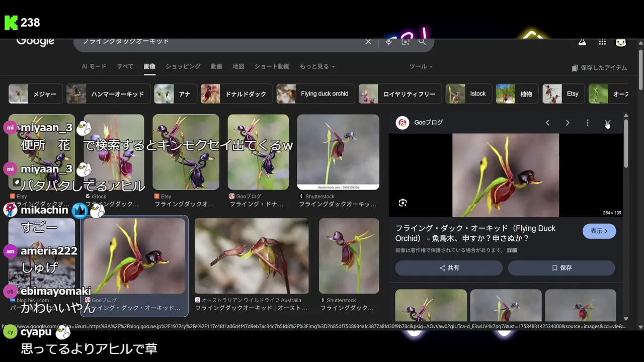Open first related image in preview panel
The height and width of the screenshot is (362, 644).
point(431,305)
